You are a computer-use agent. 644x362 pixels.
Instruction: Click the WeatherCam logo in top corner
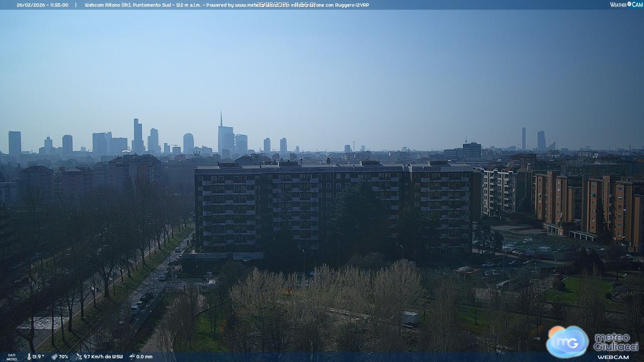click(x=626, y=5)
